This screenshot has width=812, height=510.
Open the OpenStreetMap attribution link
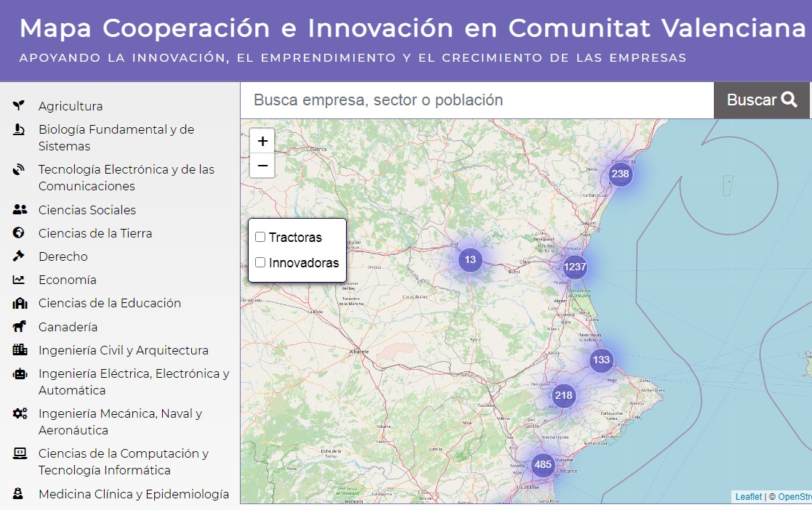794,497
